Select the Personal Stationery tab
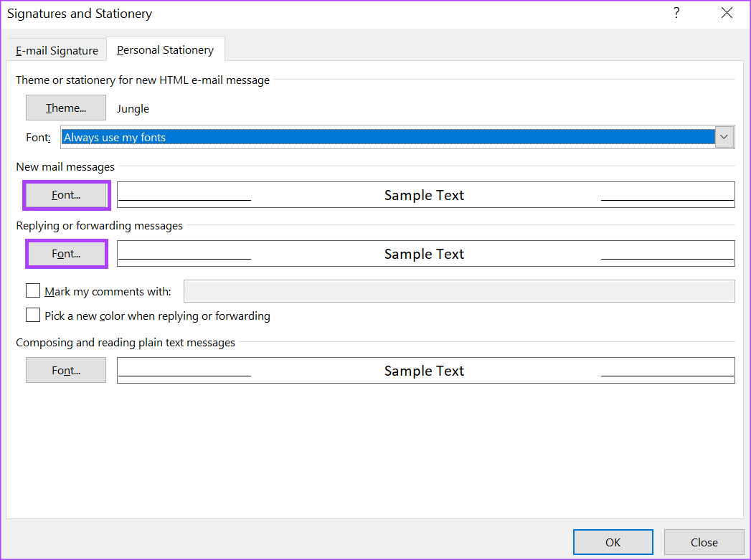This screenshot has width=751, height=560. coord(165,49)
